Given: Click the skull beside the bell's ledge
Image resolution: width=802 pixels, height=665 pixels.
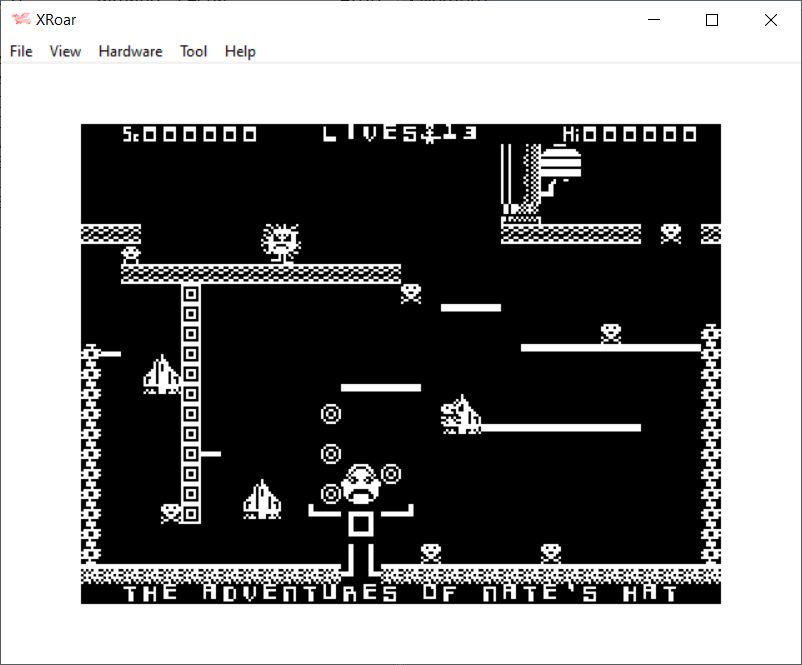Looking at the screenshot, I should click(670, 233).
